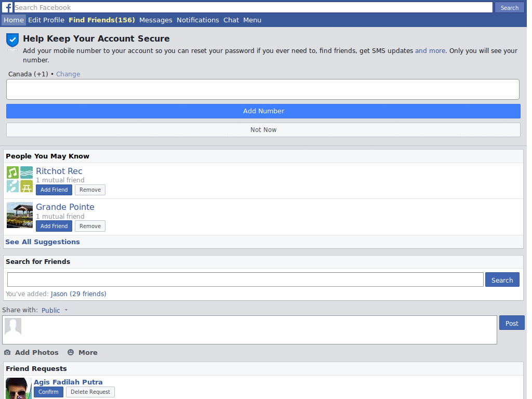Open Grande Pointe profile photo
Image resolution: width=532 pixels, height=399 pixels.
20,215
